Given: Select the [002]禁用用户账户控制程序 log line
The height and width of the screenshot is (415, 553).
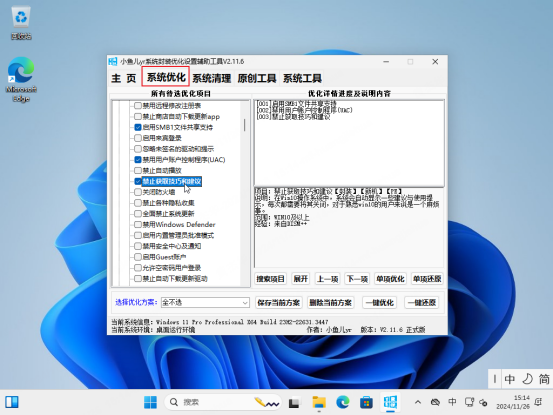Looking at the screenshot, I should click(304, 110).
